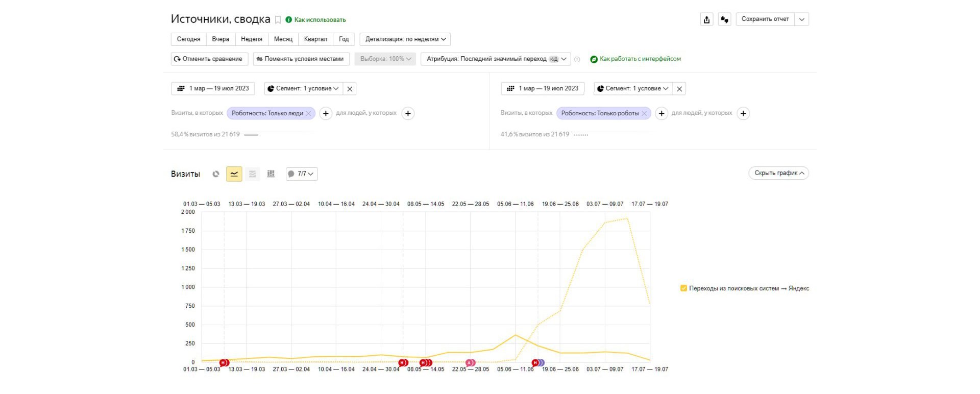Clear the left segment with X

point(350,89)
